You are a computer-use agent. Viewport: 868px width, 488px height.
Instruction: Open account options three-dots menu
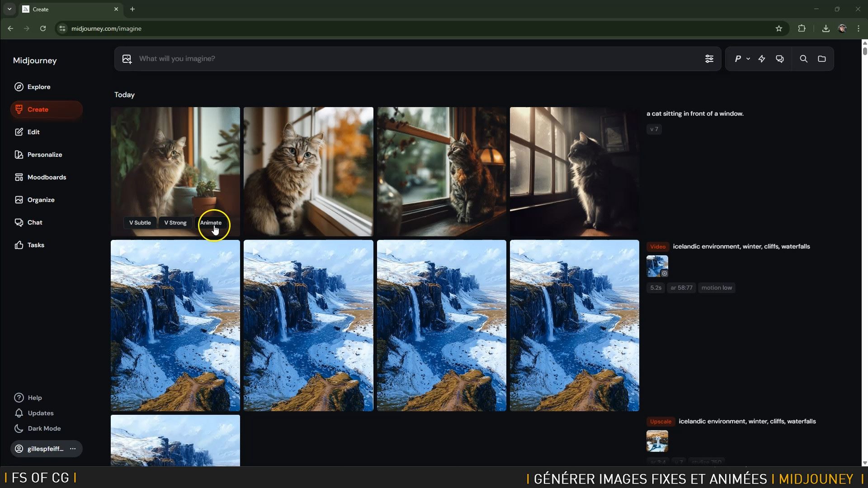[73, 449]
